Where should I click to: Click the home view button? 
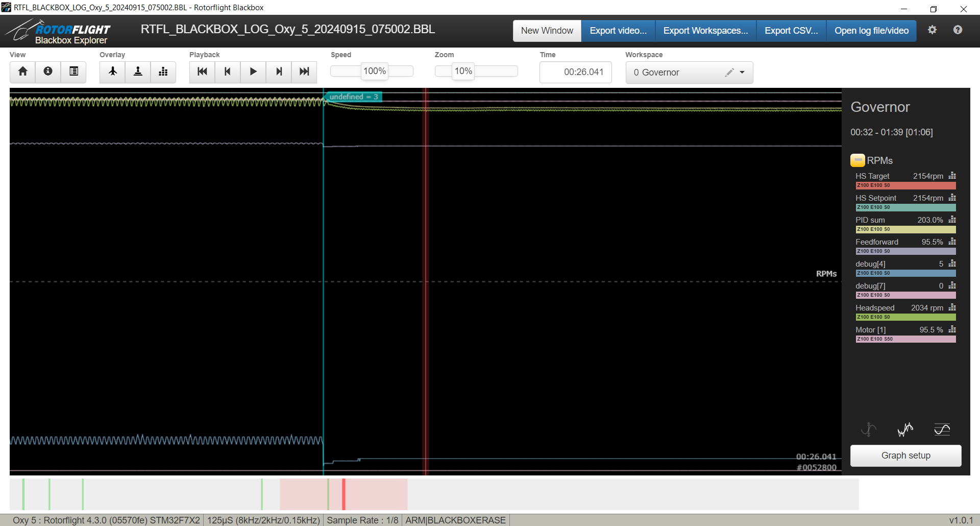[22, 71]
